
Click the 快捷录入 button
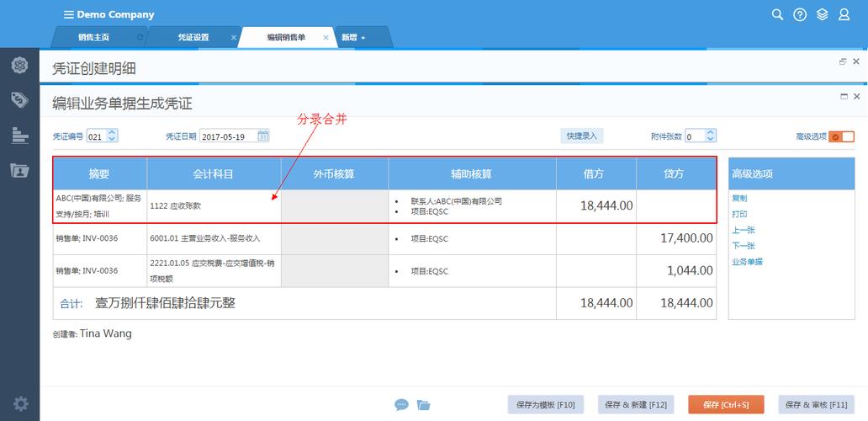tap(581, 136)
